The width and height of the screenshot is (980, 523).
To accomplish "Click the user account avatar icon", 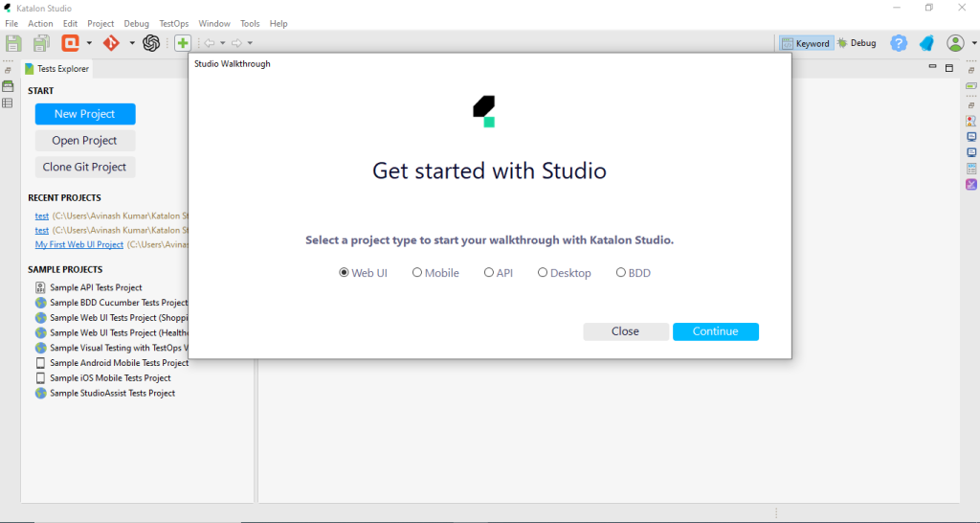I will point(955,42).
